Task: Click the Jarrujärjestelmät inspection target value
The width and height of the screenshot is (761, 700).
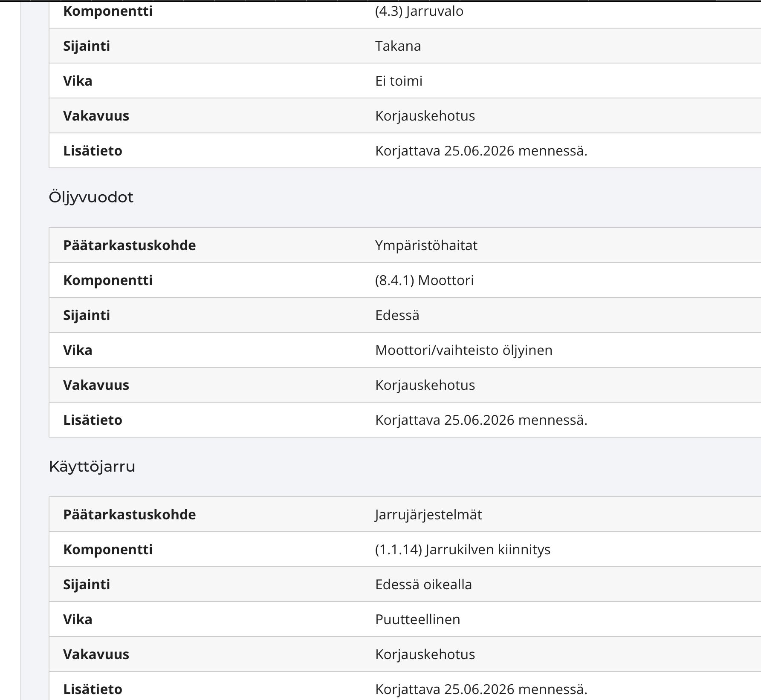Action: 428,515
